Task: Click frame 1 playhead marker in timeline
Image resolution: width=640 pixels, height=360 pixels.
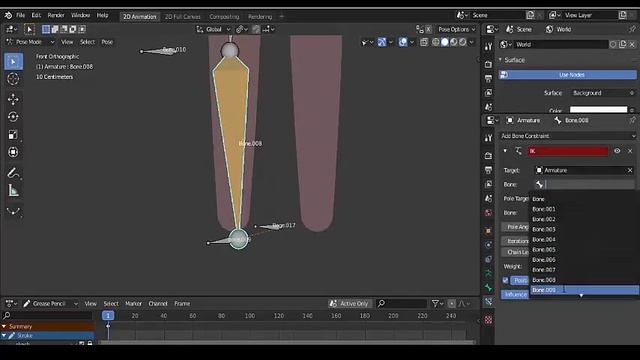Action: pos(108,316)
